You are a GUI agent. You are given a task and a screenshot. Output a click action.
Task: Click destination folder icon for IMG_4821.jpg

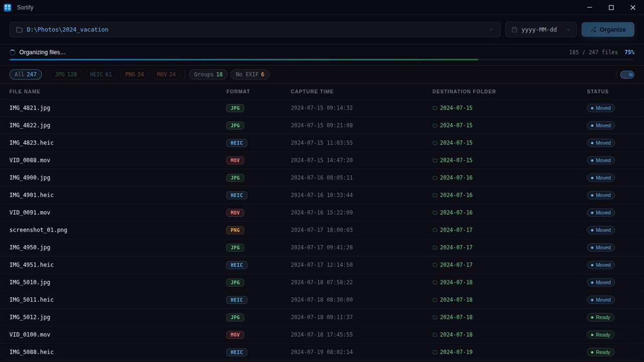pos(435,108)
